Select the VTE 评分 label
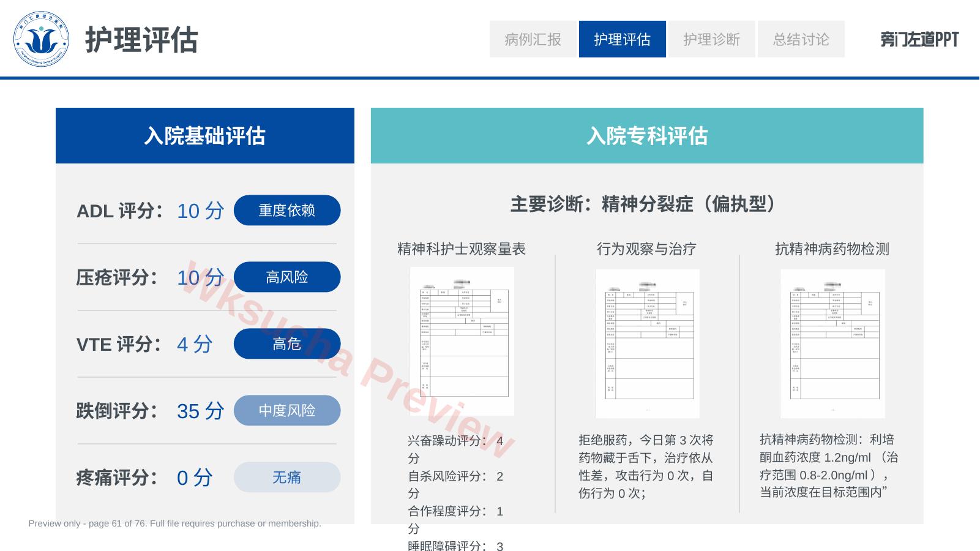Viewport: 980px width, 551px height. 119,344
